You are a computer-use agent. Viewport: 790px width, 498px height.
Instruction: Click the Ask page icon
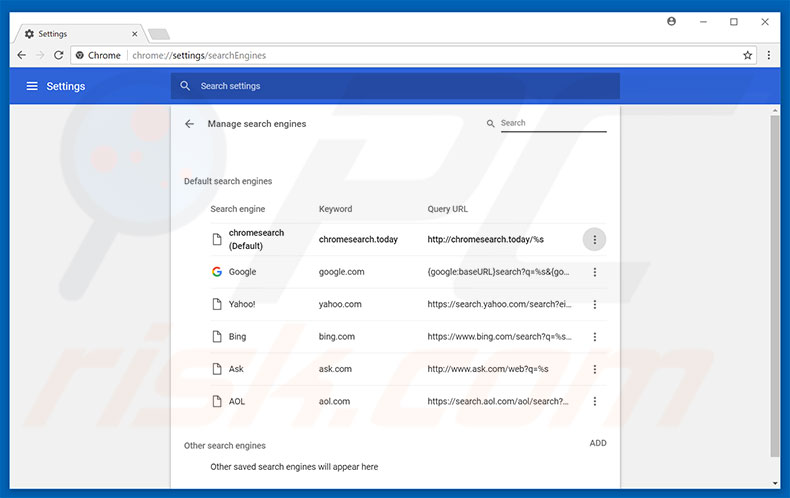point(217,369)
